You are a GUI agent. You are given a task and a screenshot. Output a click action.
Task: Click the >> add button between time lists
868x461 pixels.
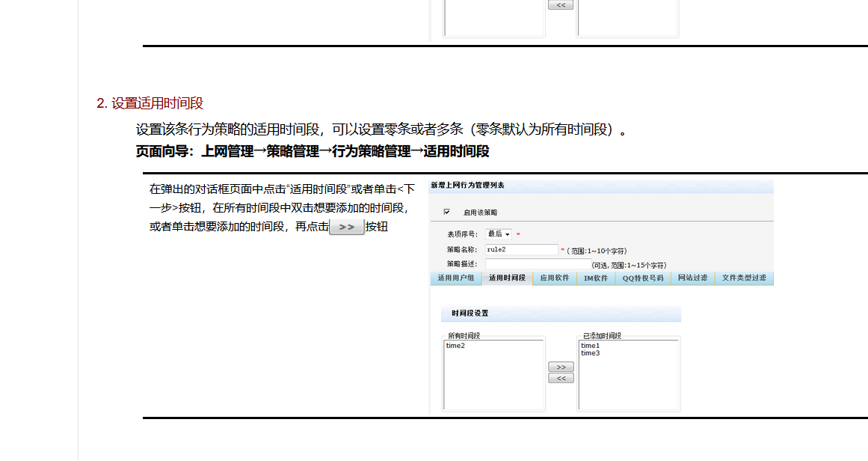(x=561, y=367)
